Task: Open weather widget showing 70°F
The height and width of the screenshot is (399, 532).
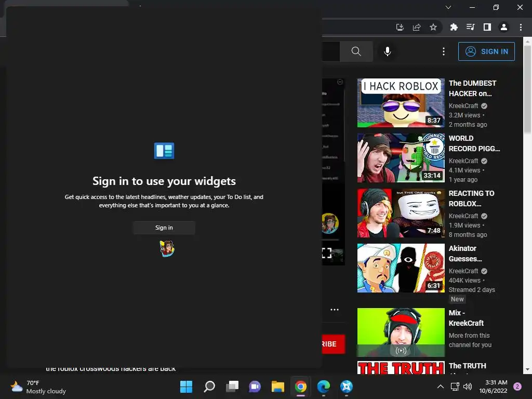Action: [38, 387]
